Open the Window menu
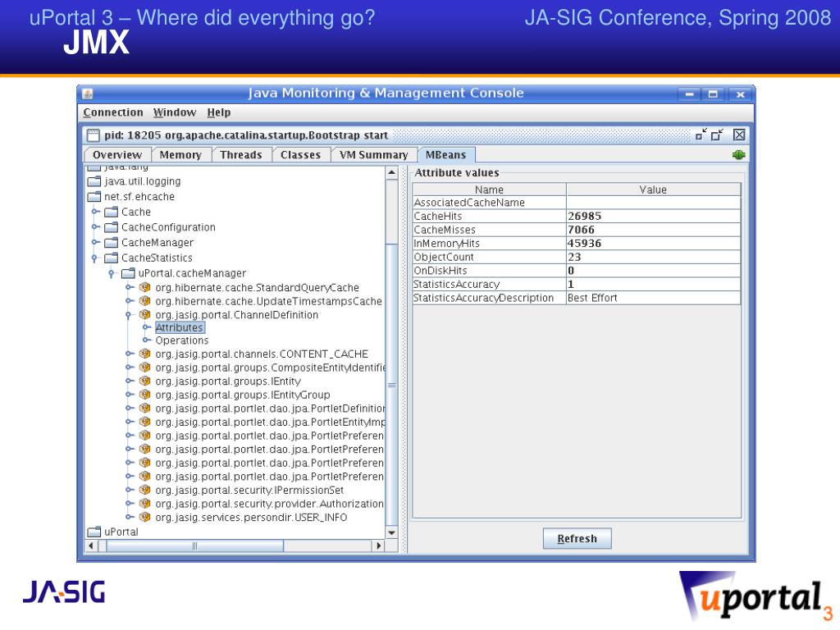This screenshot has height=630, width=840. click(175, 112)
